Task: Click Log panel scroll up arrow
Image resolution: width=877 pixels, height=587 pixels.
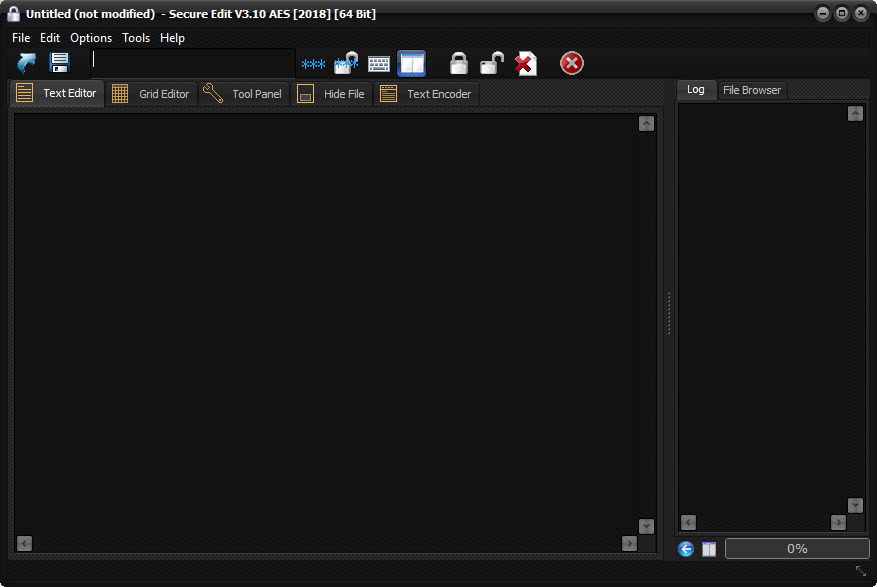Action: click(855, 113)
